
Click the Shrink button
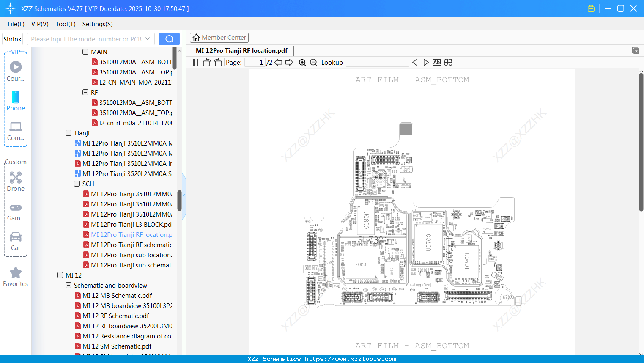12,38
